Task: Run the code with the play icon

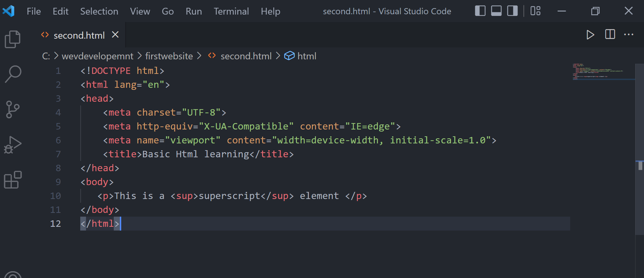Action: coord(590,35)
